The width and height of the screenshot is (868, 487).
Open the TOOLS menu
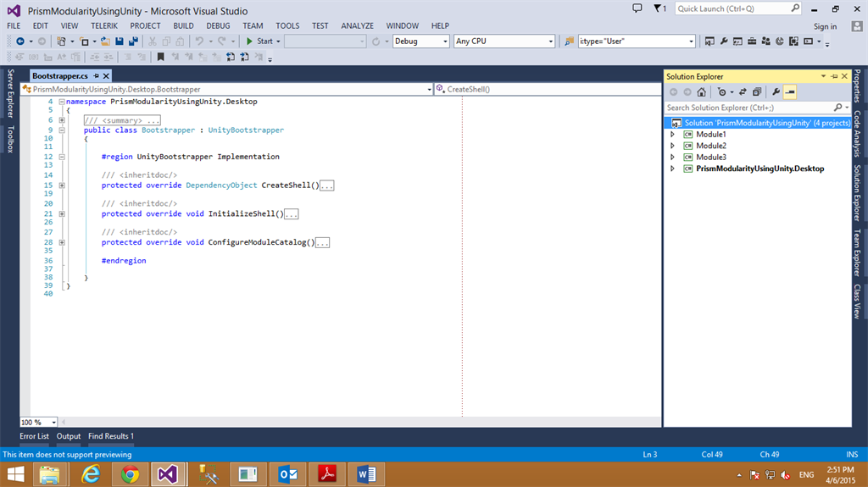coord(287,25)
